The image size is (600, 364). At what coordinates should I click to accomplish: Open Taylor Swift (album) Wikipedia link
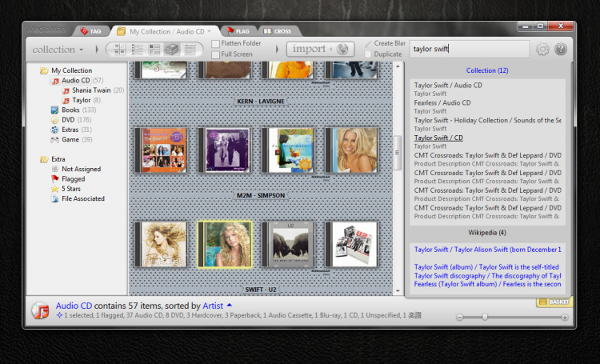point(486,267)
